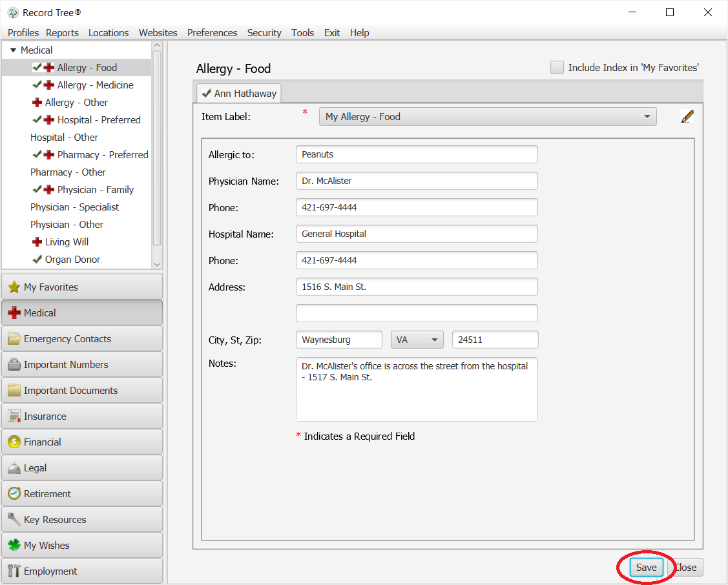Open the Preferences menu
Image resolution: width=728 pixels, height=585 pixels.
pos(212,32)
